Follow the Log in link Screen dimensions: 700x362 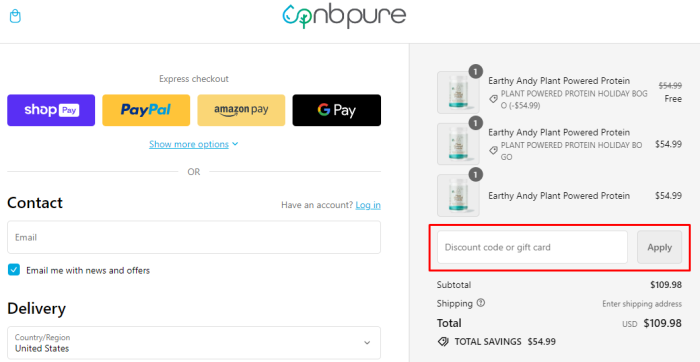pos(368,205)
